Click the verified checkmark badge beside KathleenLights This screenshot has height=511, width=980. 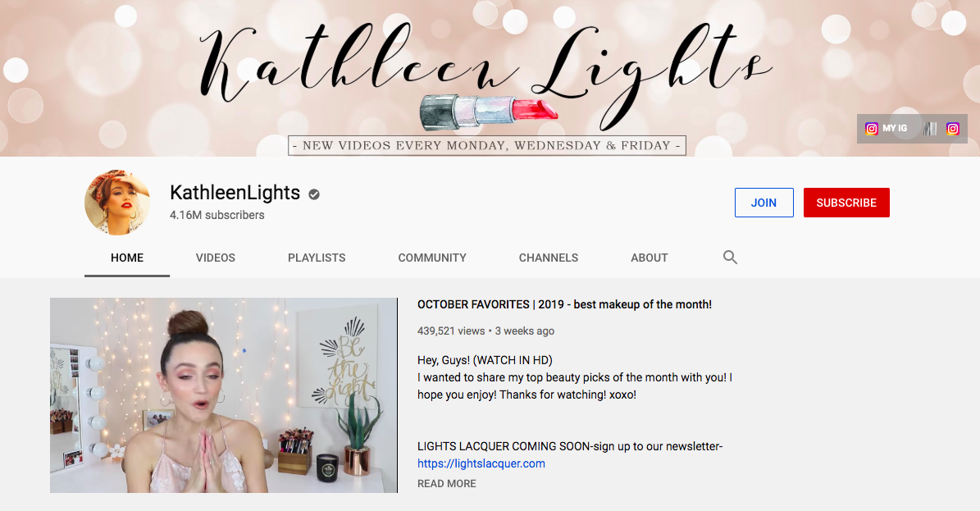point(314,194)
